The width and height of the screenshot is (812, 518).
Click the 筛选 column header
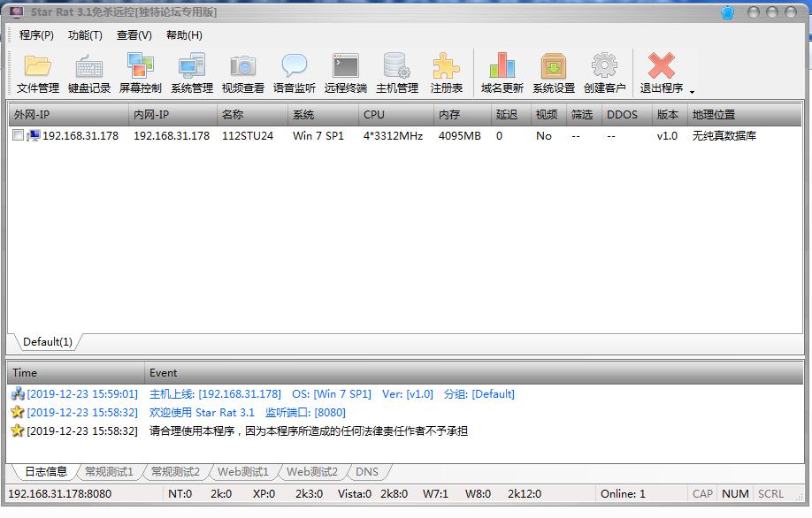click(584, 114)
